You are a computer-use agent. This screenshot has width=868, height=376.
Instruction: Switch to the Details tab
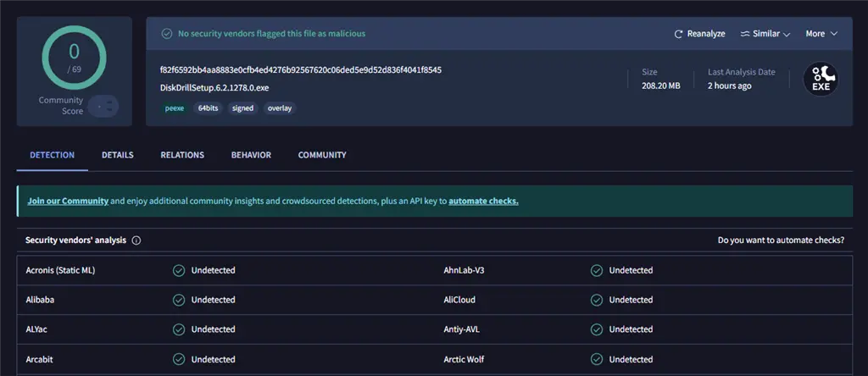pyautogui.click(x=118, y=156)
